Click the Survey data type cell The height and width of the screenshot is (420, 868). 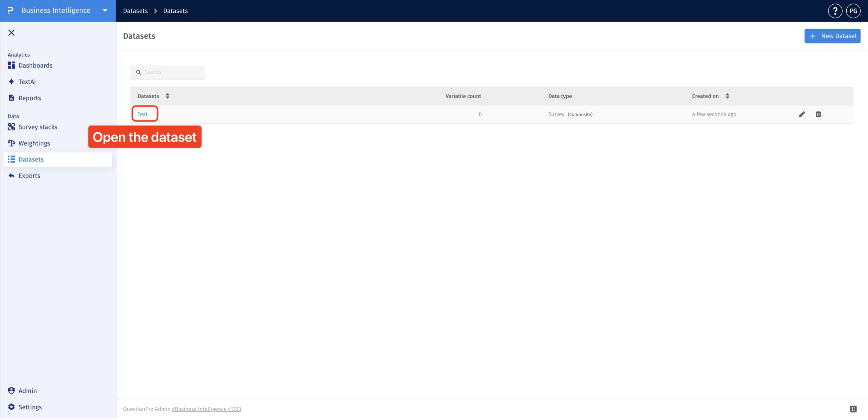[556, 114]
